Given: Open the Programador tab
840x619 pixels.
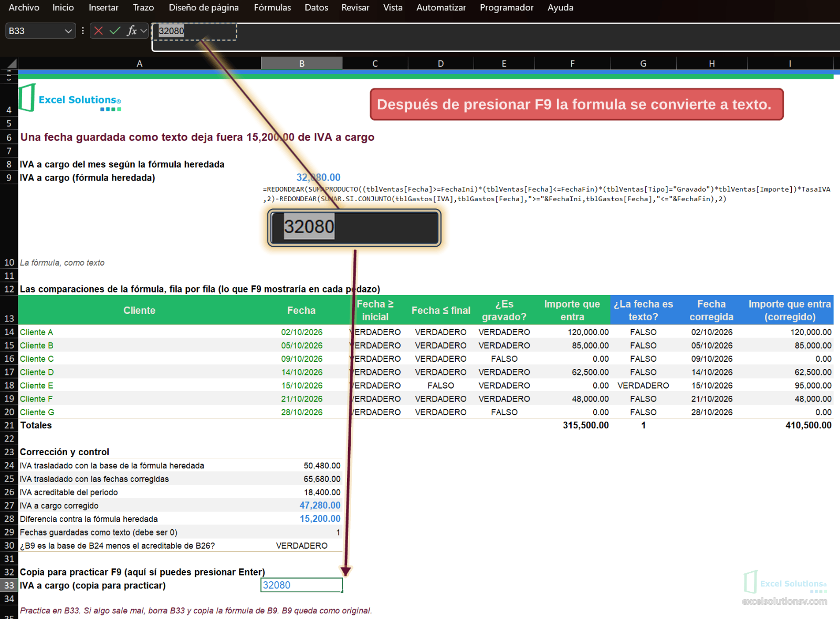Looking at the screenshot, I should 507,7.
